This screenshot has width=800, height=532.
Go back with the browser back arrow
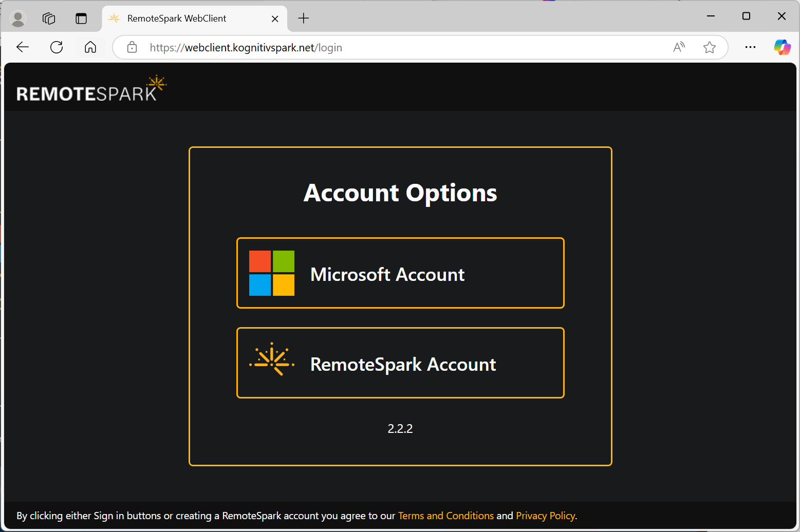(x=23, y=47)
